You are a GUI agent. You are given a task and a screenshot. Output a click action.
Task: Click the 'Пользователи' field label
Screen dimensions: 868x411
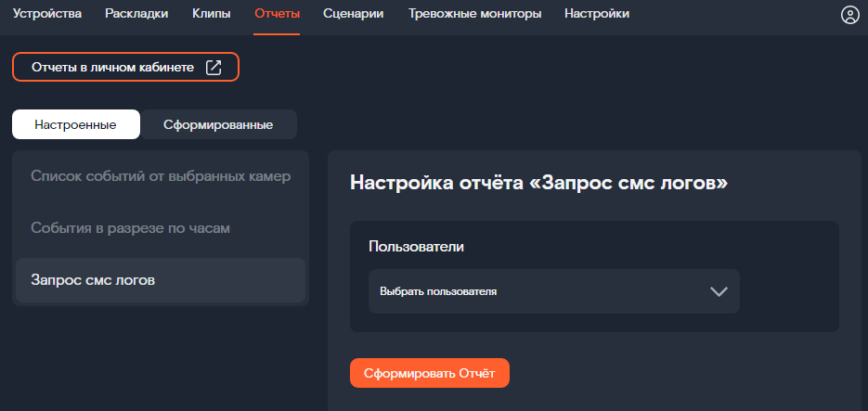pyautogui.click(x=416, y=247)
